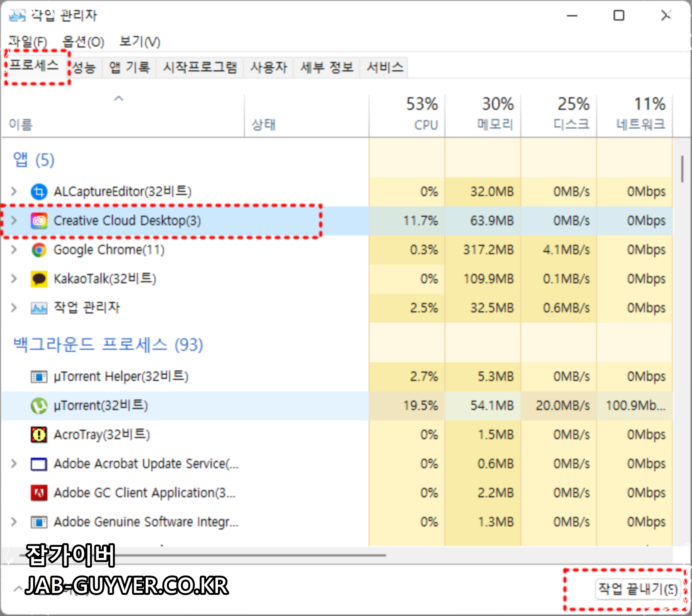Click ALCaptureEditor's 32.0MB memory value

point(492,191)
